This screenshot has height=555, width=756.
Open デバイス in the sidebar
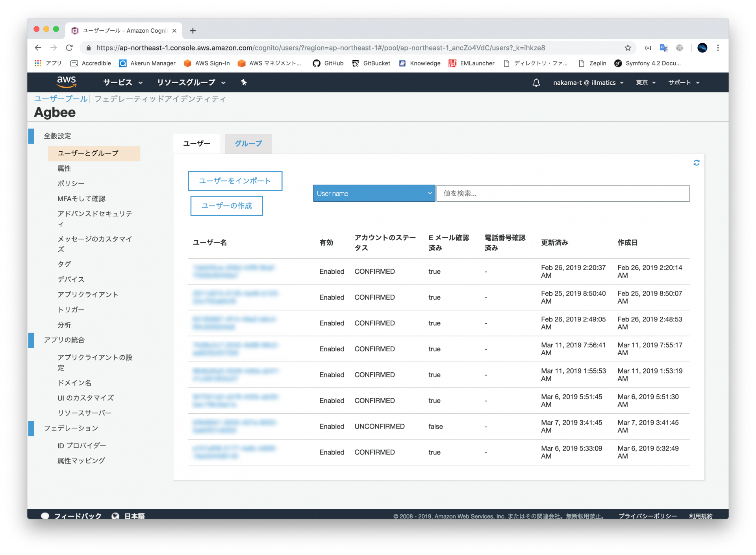tap(71, 280)
